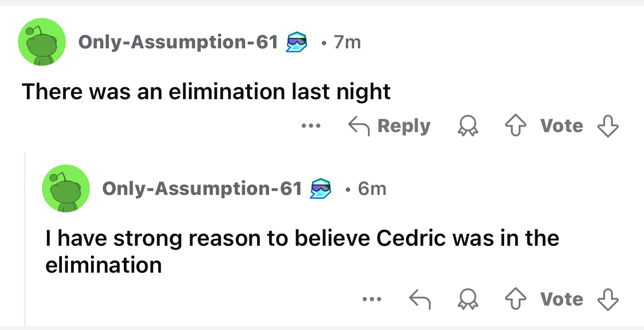644x330 pixels.
Task: Open the 6m timestamp permalink
Action: [x=372, y=188]
